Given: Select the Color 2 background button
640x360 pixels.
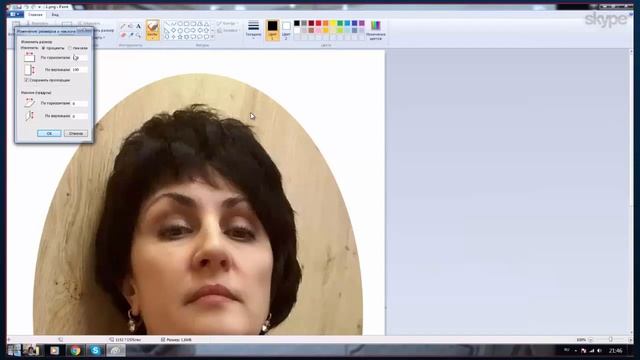Looking at the screenshot, I should tap(286, 31).
